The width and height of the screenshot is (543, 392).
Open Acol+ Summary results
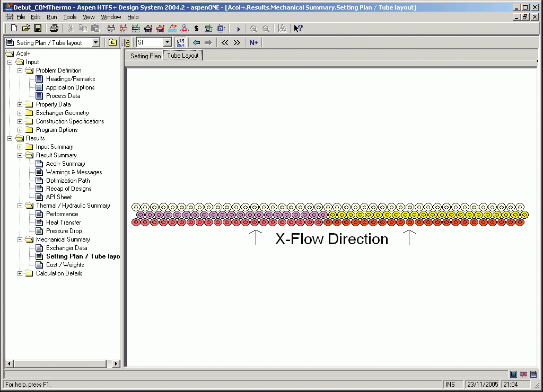pyautogui.click(x=65, y=164)
